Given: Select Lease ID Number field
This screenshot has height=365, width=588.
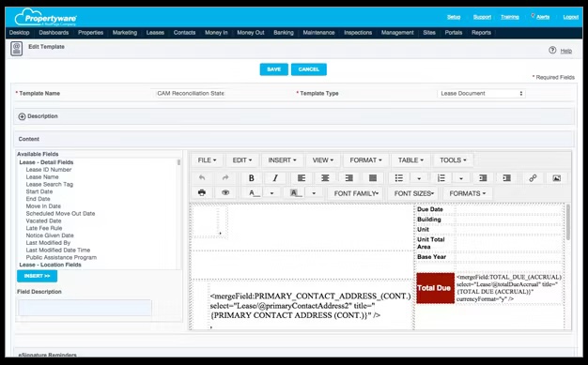Looking at the screenshot, I should [x=49, y=170].
